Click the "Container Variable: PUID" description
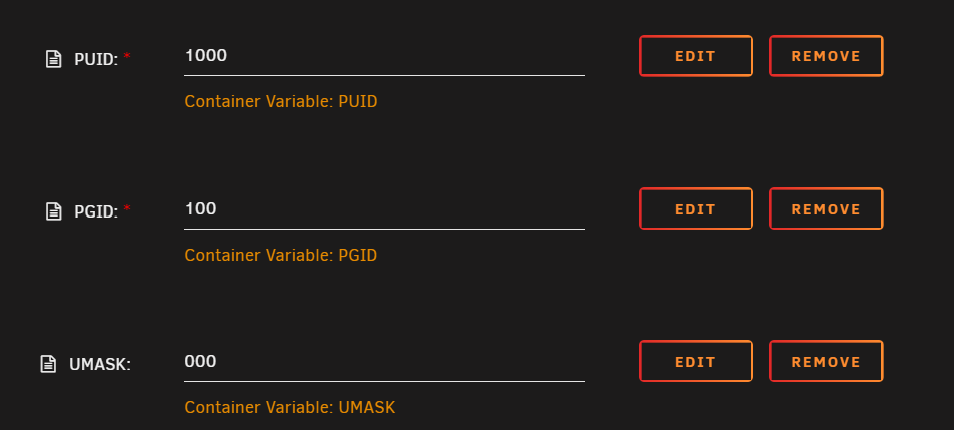The width and height of the screenshot is (954, 430). pyautogui.click(x=281, y=101)
